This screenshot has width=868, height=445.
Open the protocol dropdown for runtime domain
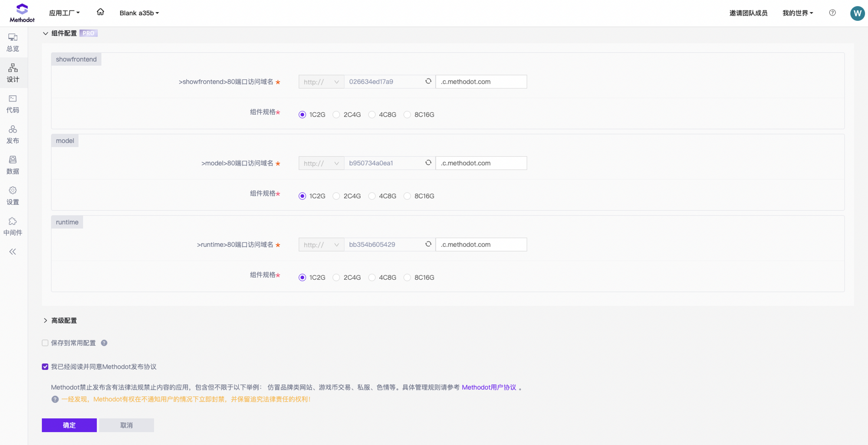[x=321, y=244]
